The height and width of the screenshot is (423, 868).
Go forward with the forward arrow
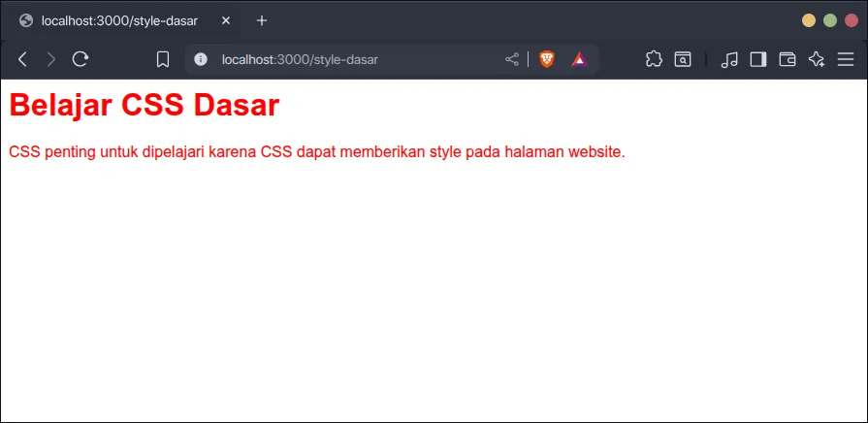[x=51, y=59]
